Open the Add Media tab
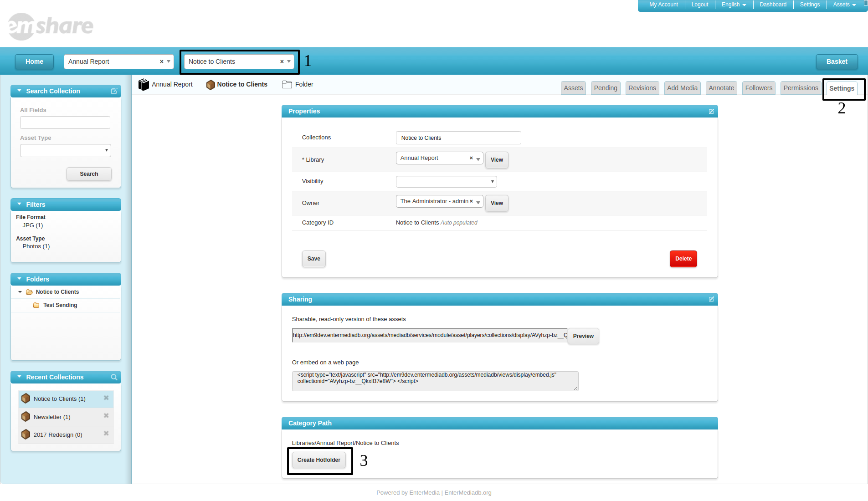This screenshot has height=501, width=868. tap(682, 88)
